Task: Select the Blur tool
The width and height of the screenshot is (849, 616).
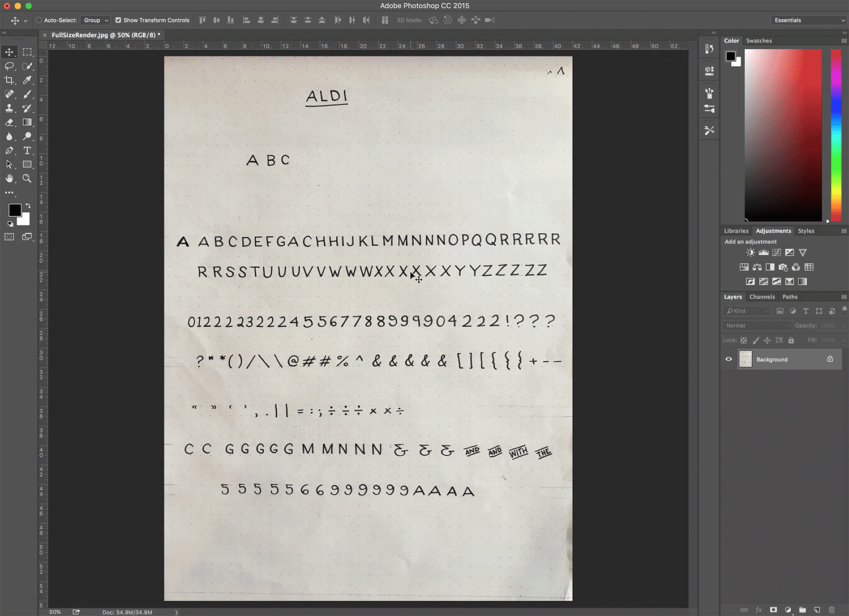Action: coord(9,136)
